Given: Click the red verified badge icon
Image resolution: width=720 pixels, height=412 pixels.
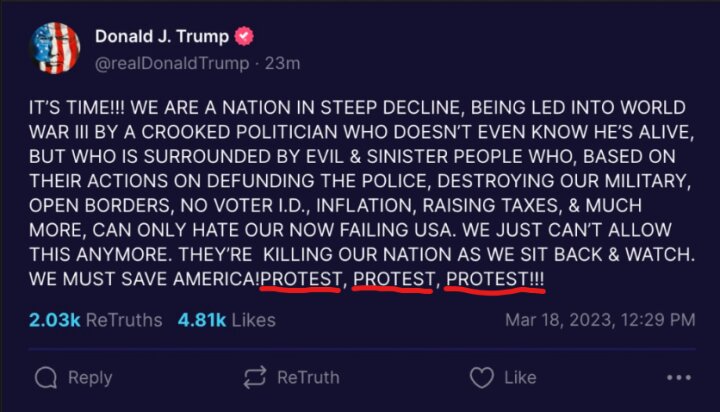Looking at the screenshot, I should 243,37.
